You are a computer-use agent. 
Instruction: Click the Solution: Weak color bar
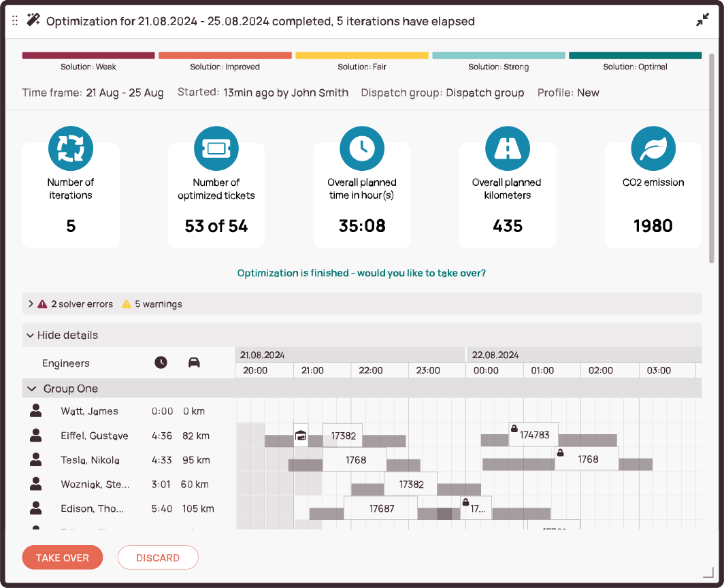pos(88,56)
